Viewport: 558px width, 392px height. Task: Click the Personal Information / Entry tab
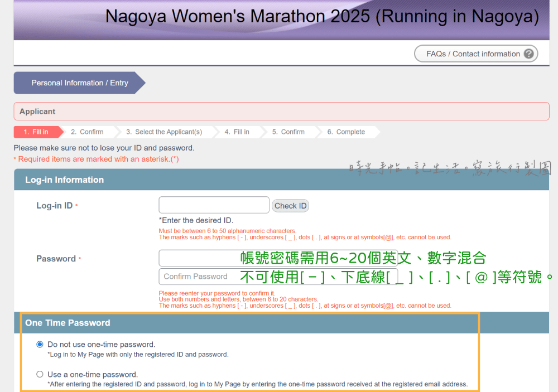click(x=80, y=83)
